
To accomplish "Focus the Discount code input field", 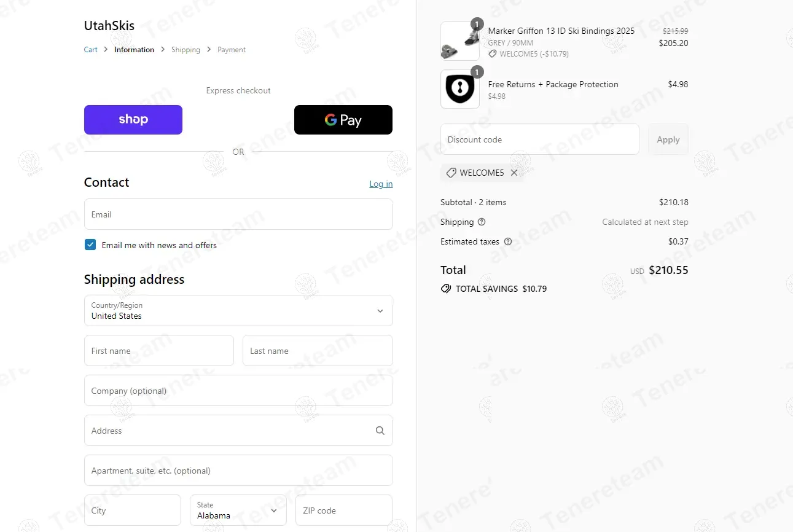I will tap(540, 139).
